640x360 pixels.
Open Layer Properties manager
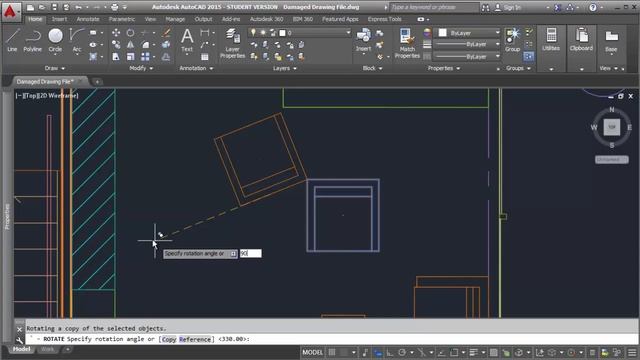pos(233,43)
